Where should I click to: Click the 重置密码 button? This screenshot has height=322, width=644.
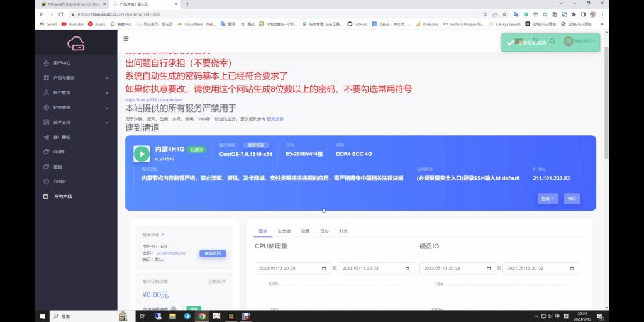point(213,253)
